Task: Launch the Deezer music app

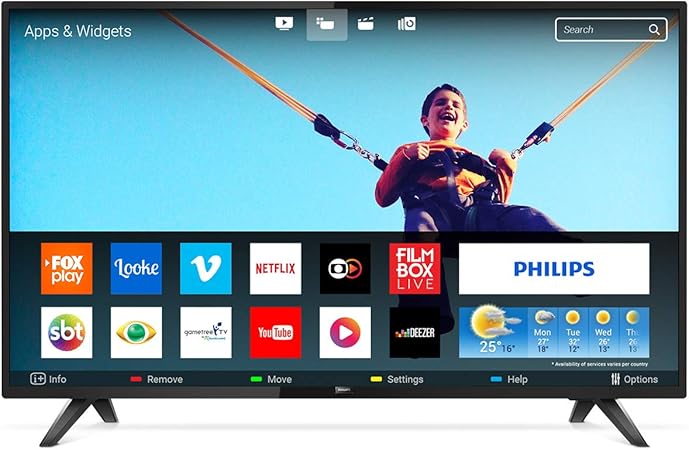Action: click(x=415, y=333)
